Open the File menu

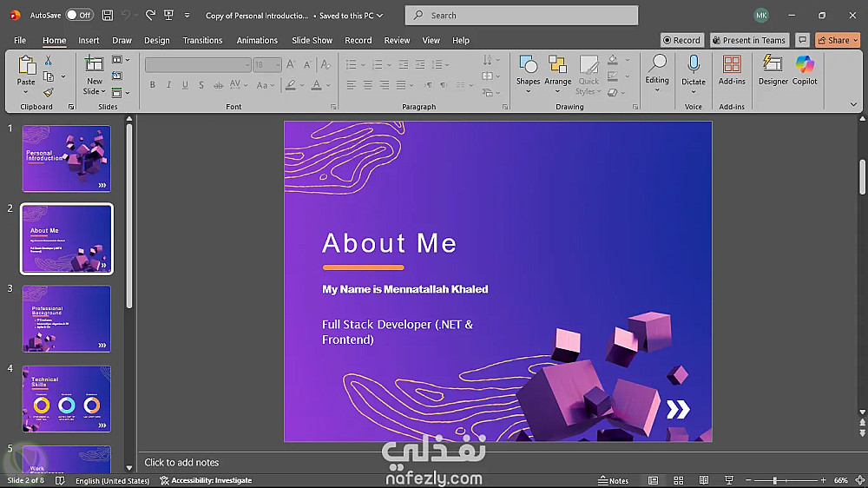20,40
